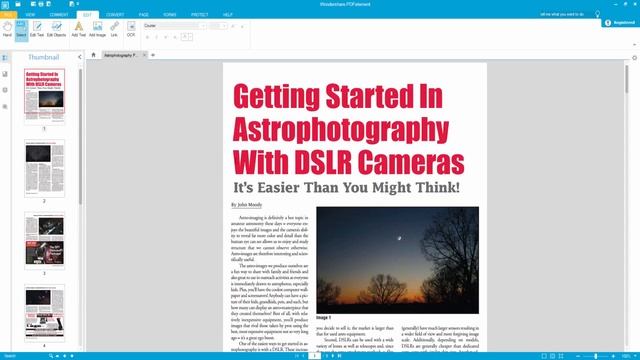Click the page number input field
Viewport: 640px width, 360px height.
click(x=314, y=356)
